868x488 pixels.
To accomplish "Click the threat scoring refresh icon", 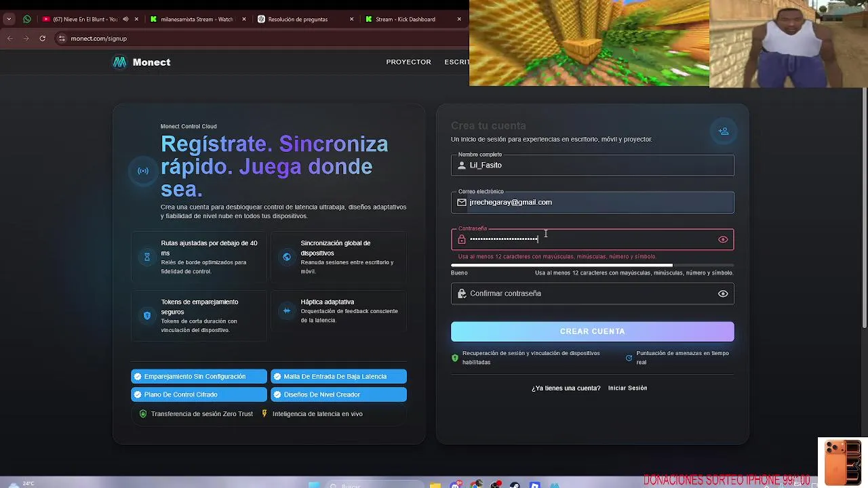I will [629, 358].
